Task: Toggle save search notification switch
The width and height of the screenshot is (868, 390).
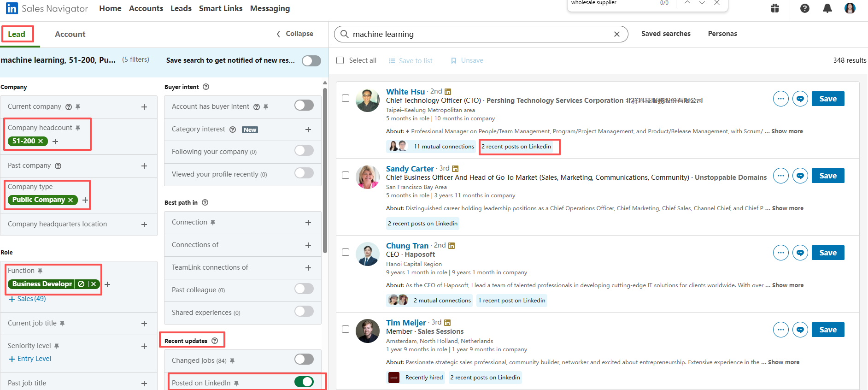Action: (311, 61)
